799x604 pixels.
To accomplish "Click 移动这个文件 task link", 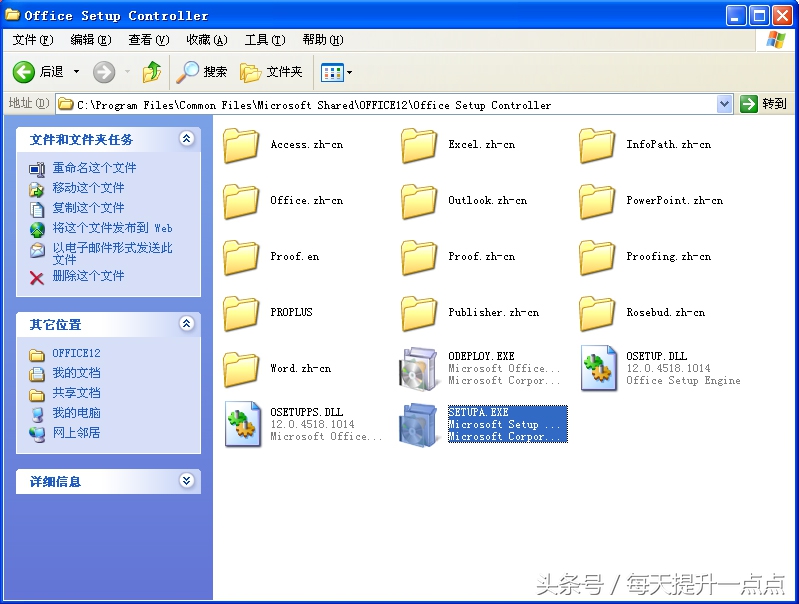I will coord(88,188).
